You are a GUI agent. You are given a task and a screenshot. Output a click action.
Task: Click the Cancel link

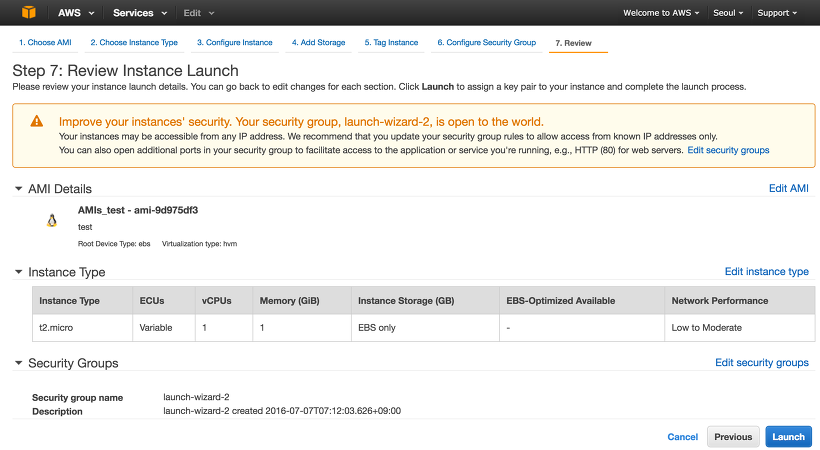click(682, 437)
